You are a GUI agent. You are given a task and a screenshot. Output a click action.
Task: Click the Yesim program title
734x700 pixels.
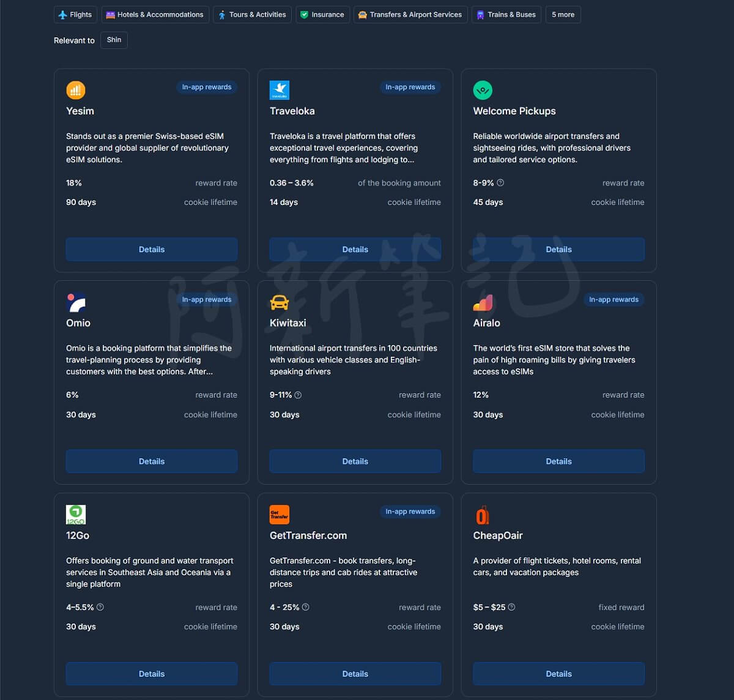pos(80,111)
